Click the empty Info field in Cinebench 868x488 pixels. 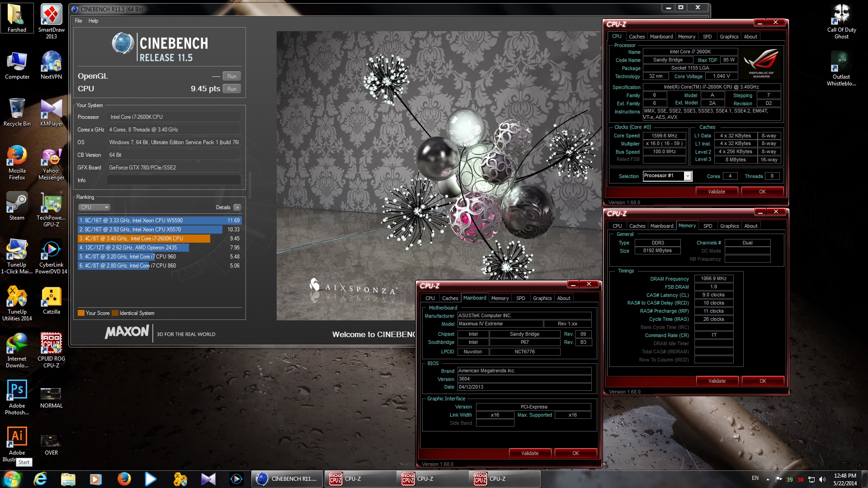174,180
